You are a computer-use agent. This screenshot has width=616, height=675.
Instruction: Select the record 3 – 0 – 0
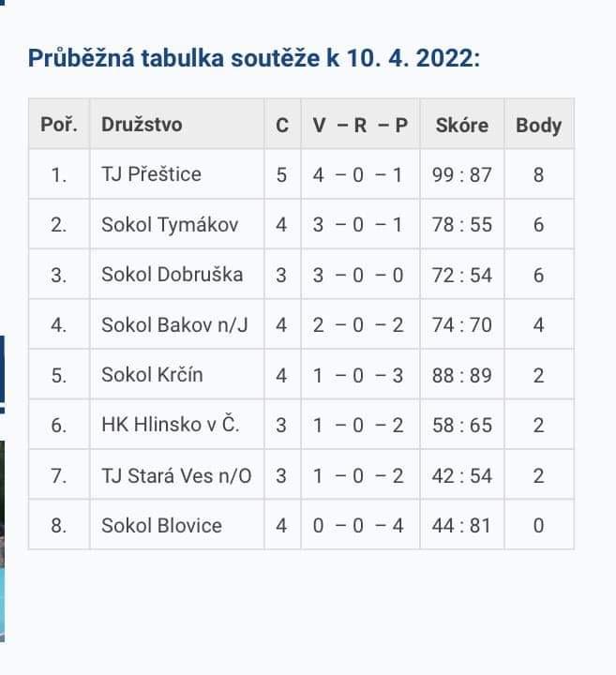pos(361,275)
